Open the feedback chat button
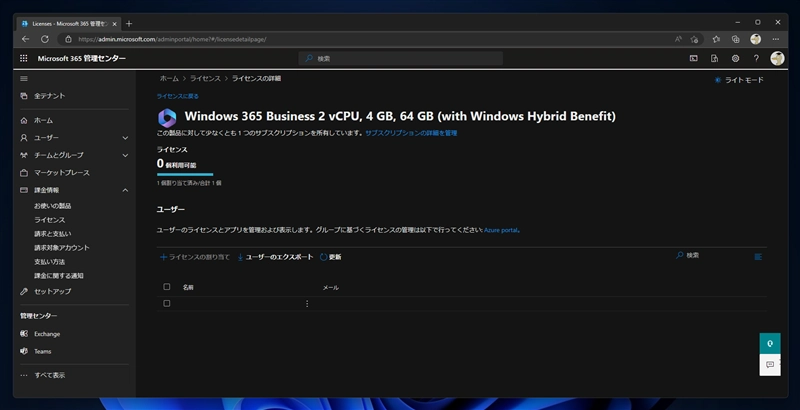Image resolution: width=800 pixels, height=410 pixels. (770, 365)
